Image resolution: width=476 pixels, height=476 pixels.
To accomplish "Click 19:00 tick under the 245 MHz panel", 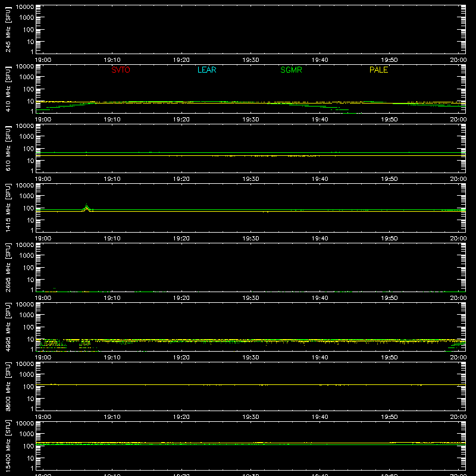I will point(43,60).
